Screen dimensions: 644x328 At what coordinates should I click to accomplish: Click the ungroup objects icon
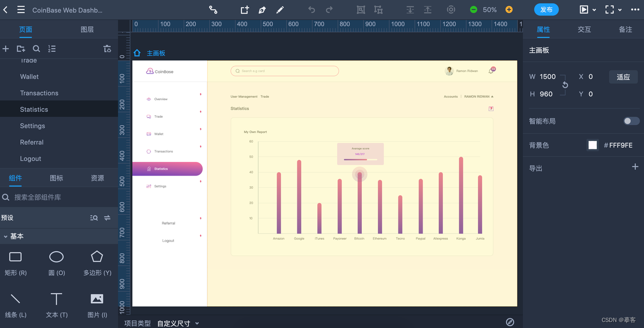[378, 10]
